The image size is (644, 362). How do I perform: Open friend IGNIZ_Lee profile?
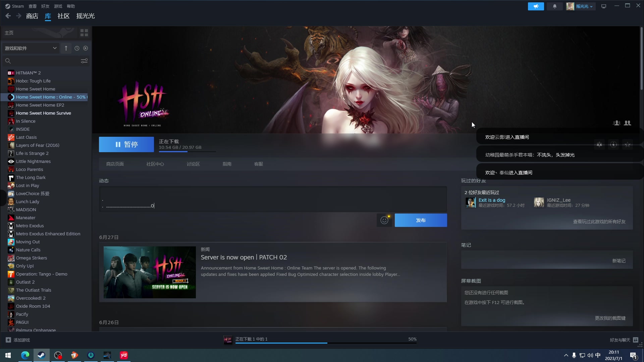click(559, 200)
